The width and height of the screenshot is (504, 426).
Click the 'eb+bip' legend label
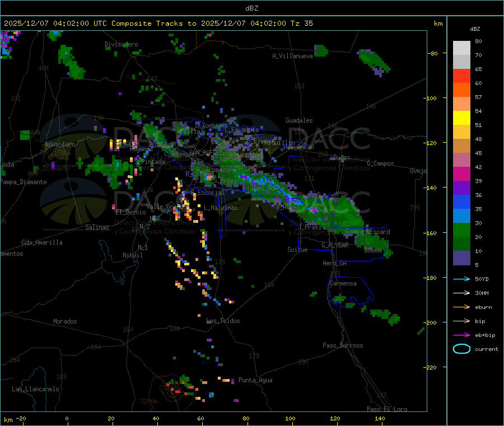pyautogui.click(x=485, y=335)
